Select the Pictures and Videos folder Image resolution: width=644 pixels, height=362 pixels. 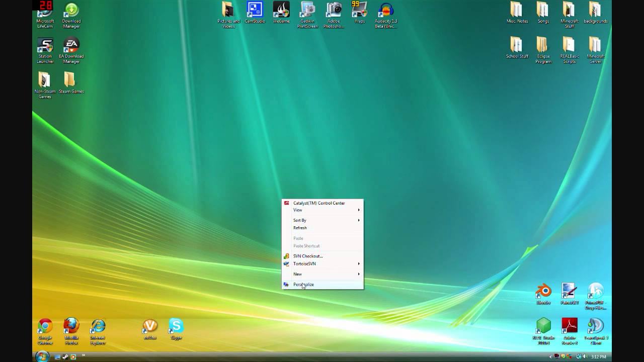pyautogui.click(x=228, y=15)
